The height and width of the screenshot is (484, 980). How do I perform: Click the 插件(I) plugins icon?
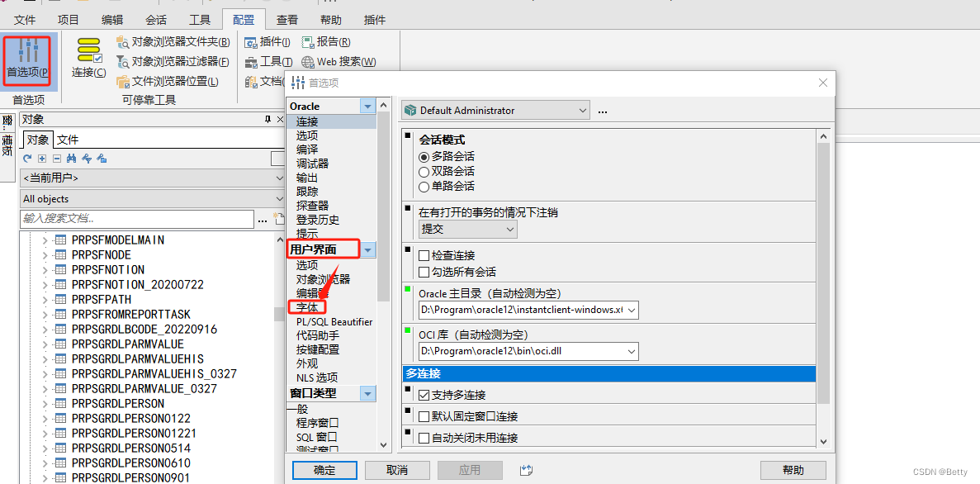(x=267, y=41)
